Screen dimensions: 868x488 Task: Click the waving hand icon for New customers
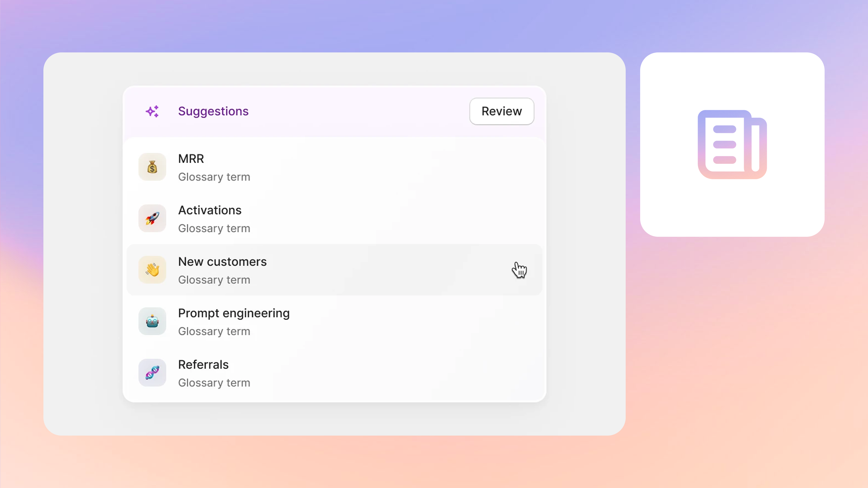pos(152,270)
